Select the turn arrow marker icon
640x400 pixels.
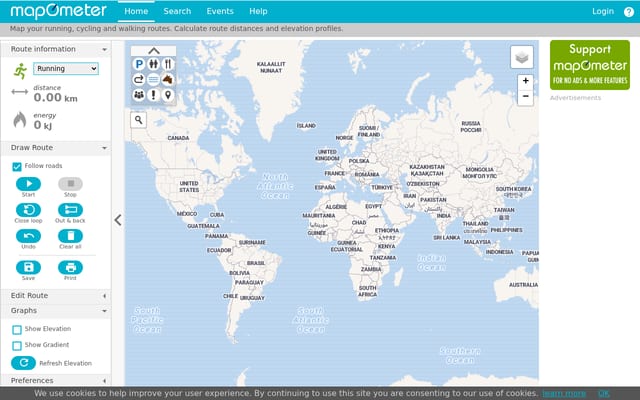(139, 79)
